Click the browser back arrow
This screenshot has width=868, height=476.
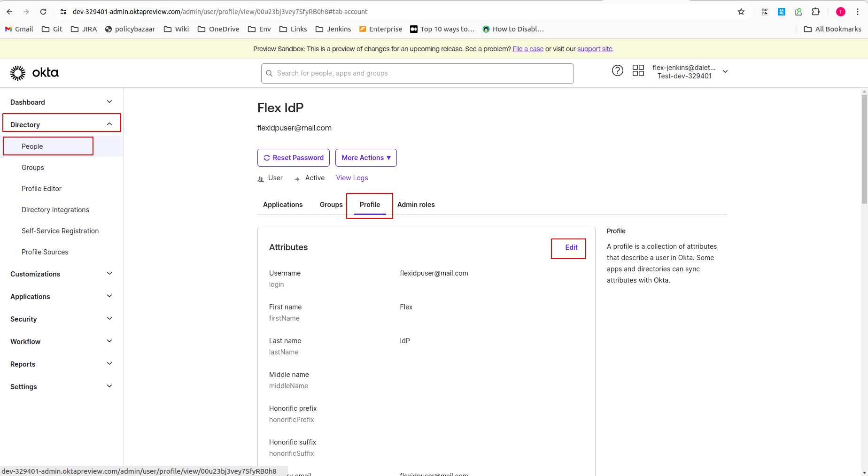[9, 12]
